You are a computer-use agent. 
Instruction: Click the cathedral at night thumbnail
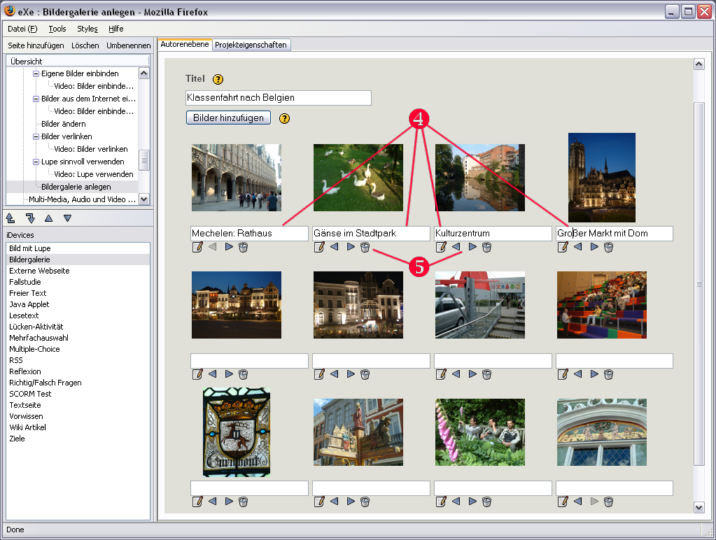pyautogui.click(x=602, y=177)
